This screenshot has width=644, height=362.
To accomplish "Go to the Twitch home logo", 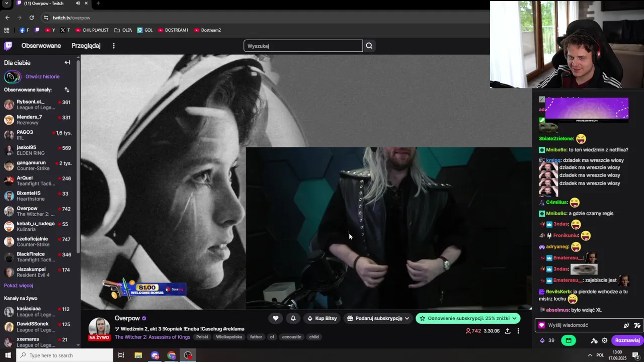I will pos(8,46).
